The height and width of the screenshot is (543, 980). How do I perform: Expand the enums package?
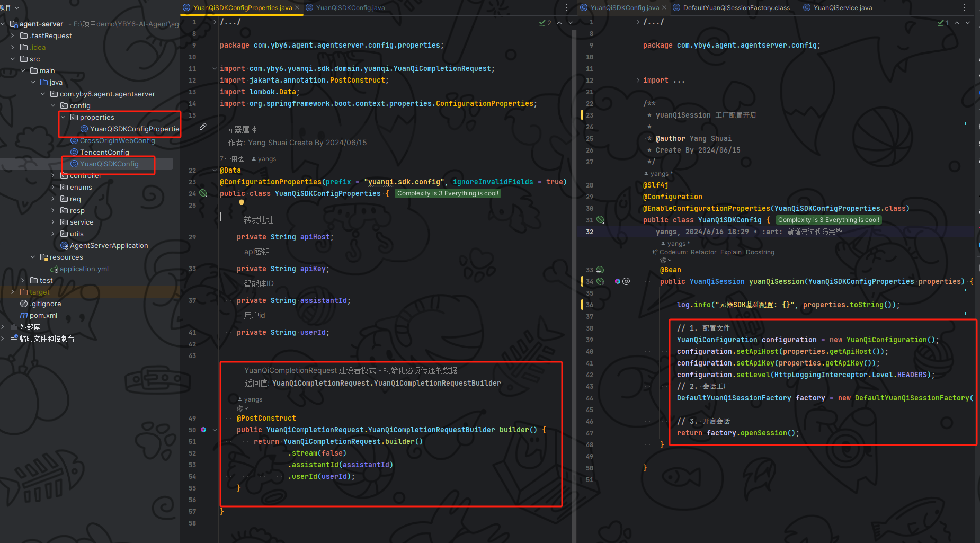pos(53,187)
